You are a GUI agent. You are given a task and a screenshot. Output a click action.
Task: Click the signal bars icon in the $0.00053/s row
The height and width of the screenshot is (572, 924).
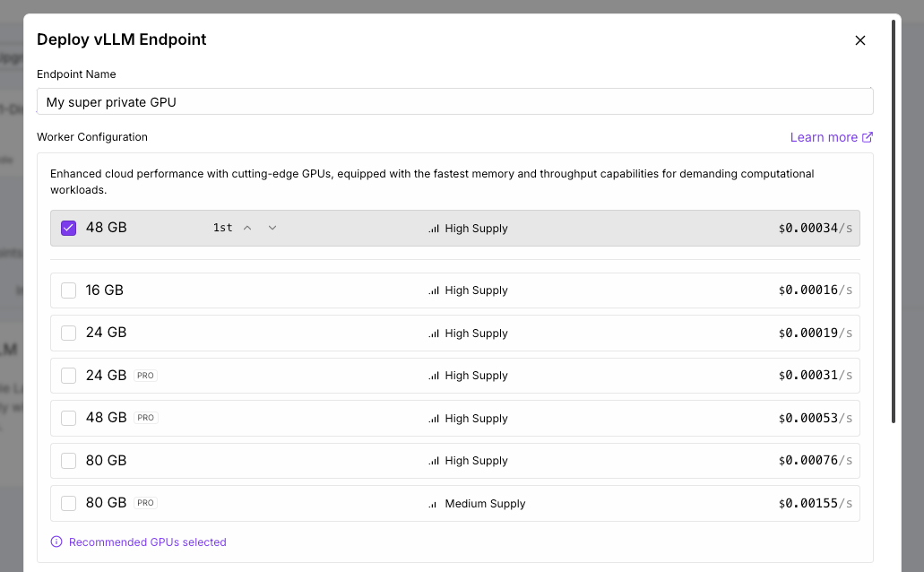click(434, 419)
